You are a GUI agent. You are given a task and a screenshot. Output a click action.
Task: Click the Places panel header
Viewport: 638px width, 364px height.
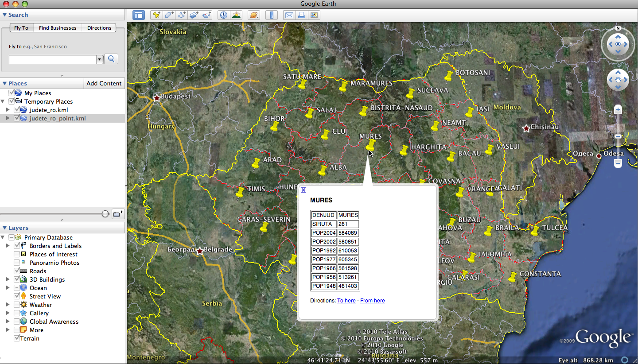pyautogui.click(x=42, y=83)
